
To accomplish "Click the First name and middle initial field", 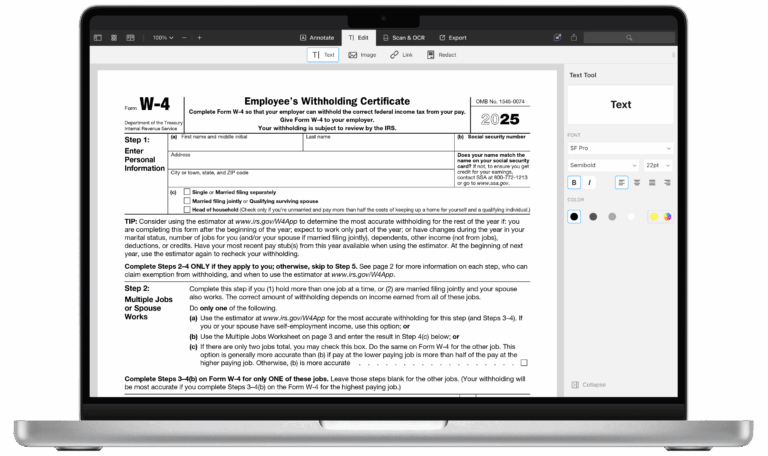I will pyautogui.click(x=236, y=143).
